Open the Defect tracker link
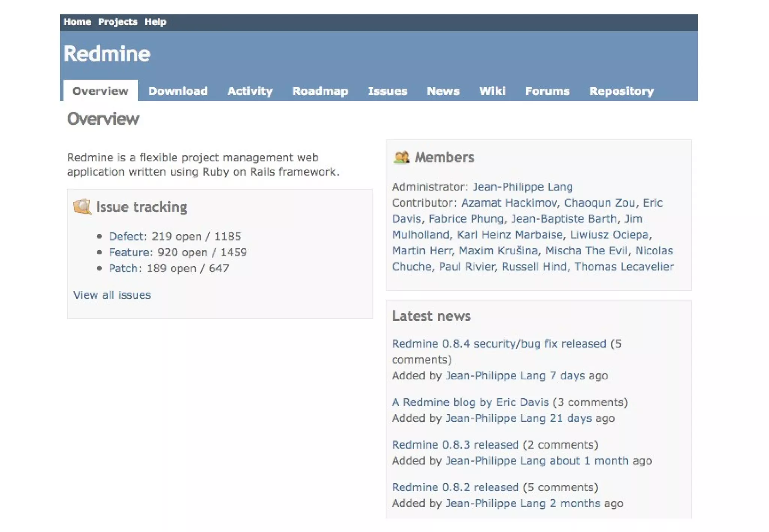Image resolution: width=769 pixels, height=532 pixels. coord(127,236)
